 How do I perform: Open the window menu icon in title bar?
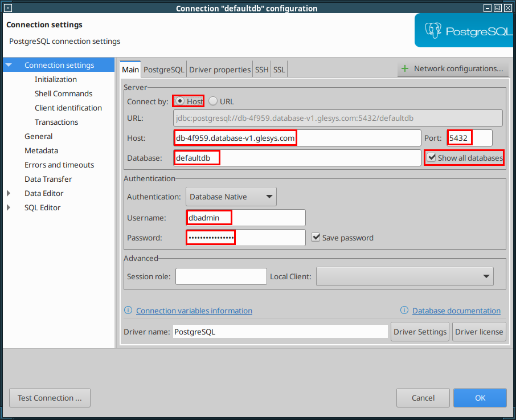(x=8, y=8)
